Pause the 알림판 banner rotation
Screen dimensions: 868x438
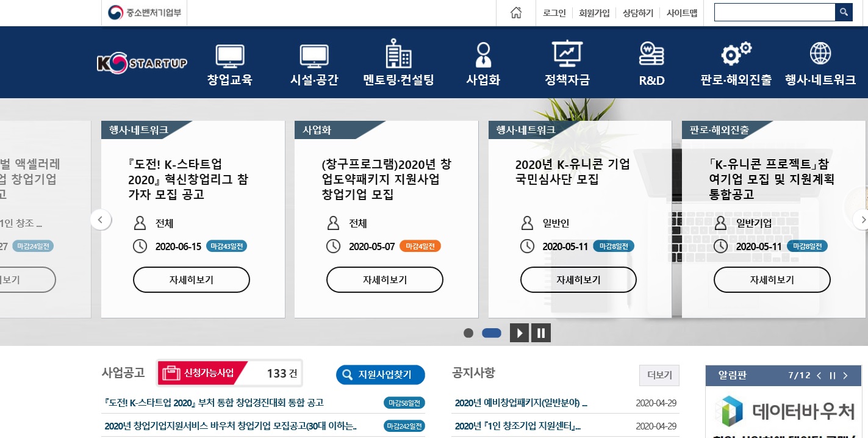[x=832, y=376]
